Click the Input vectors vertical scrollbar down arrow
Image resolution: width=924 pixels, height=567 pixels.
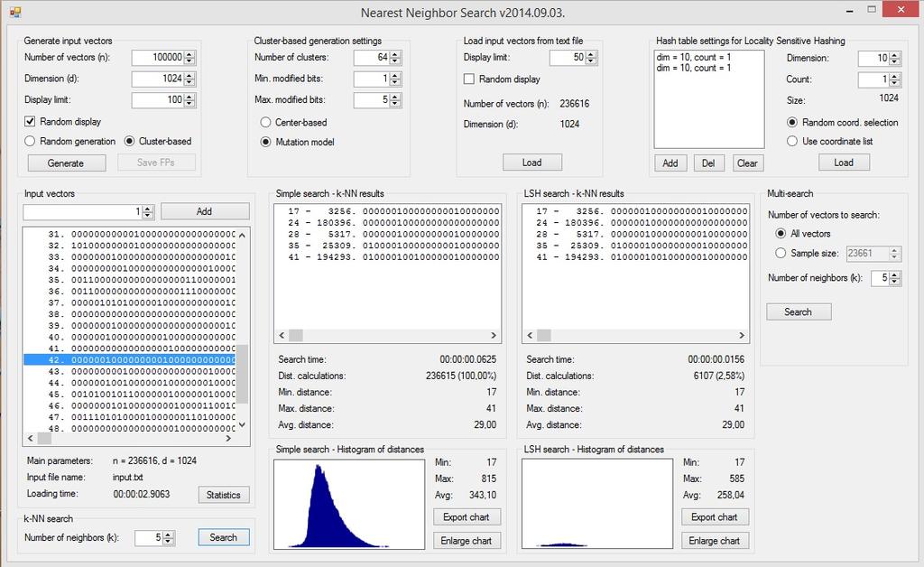[242, 424]
